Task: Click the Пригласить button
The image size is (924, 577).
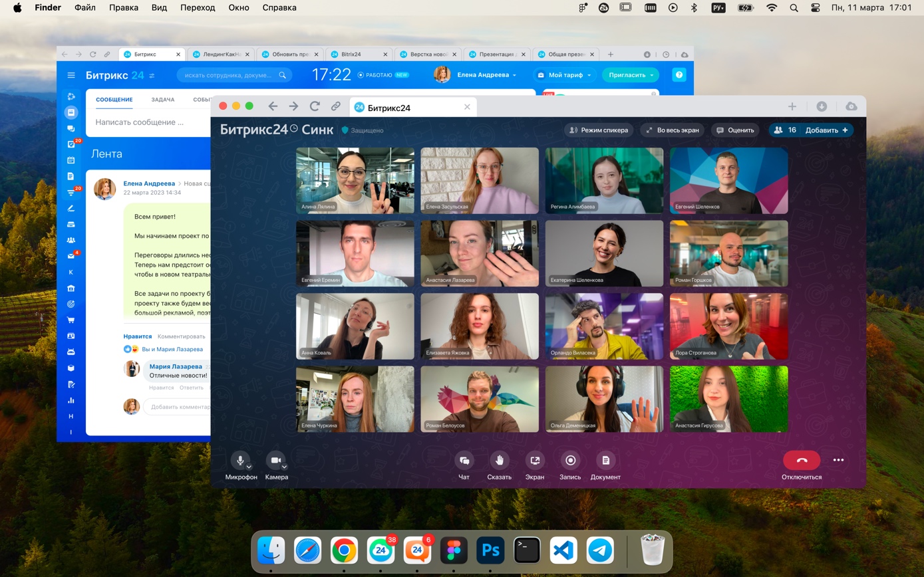Action: (x=630, y=75)
